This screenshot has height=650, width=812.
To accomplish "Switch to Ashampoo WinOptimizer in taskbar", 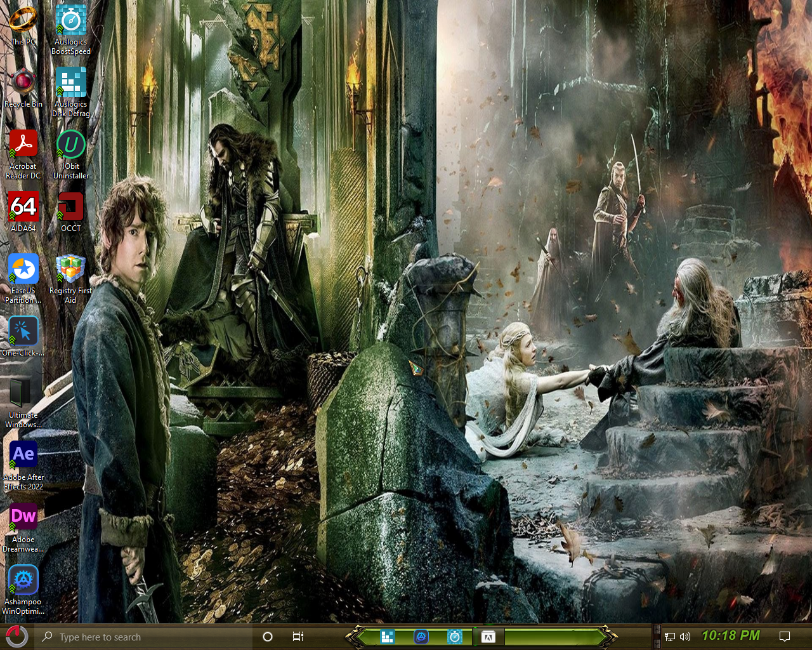I will [421, 637].
